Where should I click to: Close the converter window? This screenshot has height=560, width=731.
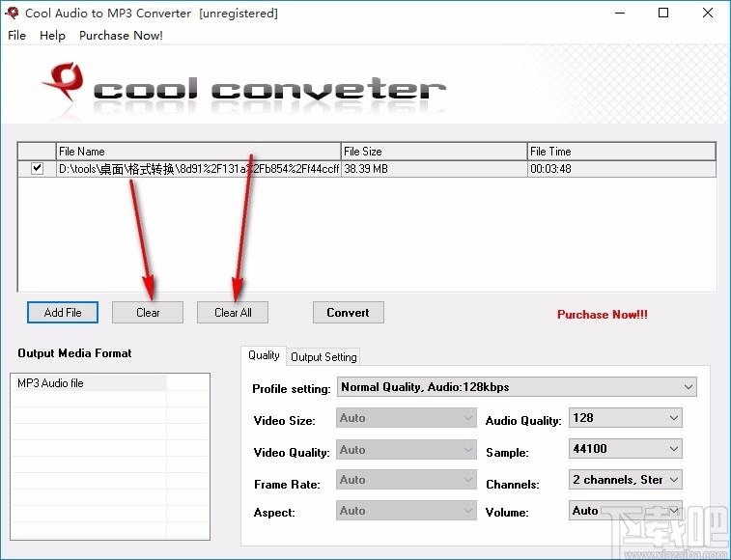707,14
